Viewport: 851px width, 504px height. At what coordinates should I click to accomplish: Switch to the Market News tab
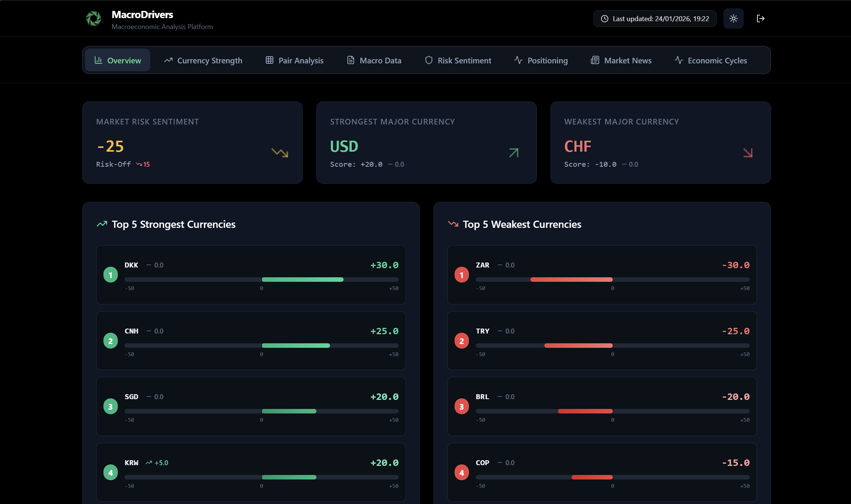click(621, 60)
